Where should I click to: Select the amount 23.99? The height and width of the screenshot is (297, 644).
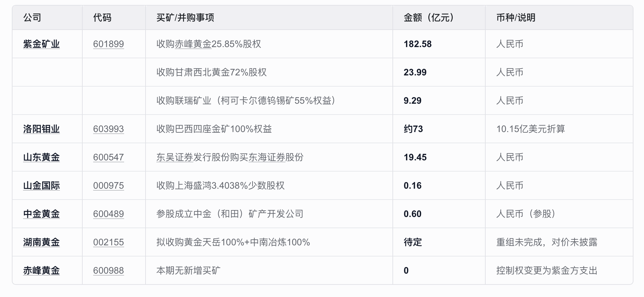tap(415, 72)
